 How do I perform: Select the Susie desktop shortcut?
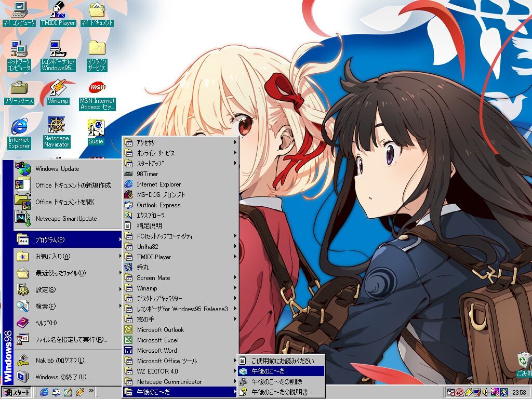(96, 132)
